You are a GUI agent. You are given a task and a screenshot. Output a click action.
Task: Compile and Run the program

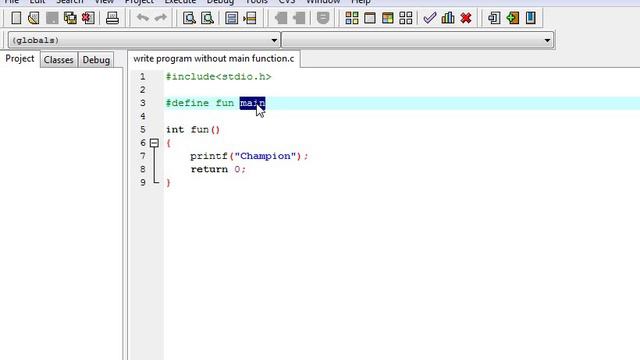(388, 18)
